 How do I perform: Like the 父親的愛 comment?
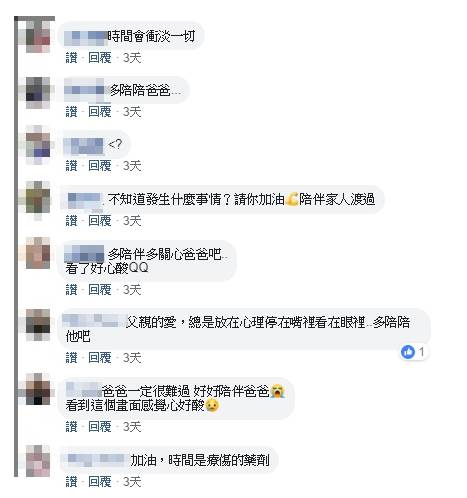[71, 358]
